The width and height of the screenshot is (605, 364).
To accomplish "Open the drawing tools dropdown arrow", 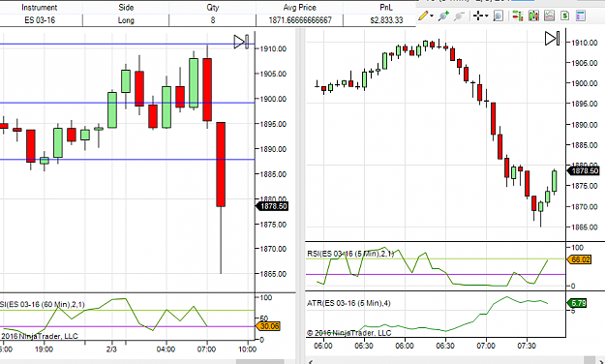I will pos(432,16).
